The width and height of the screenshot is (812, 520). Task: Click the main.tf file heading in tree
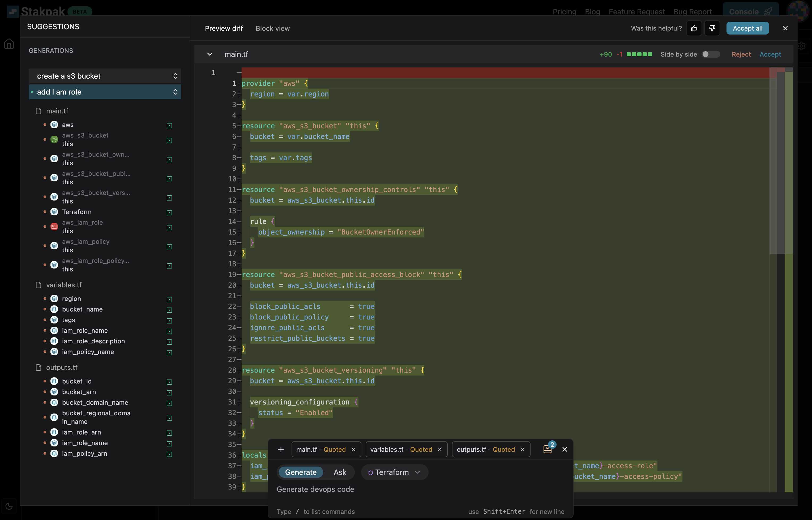57,111
